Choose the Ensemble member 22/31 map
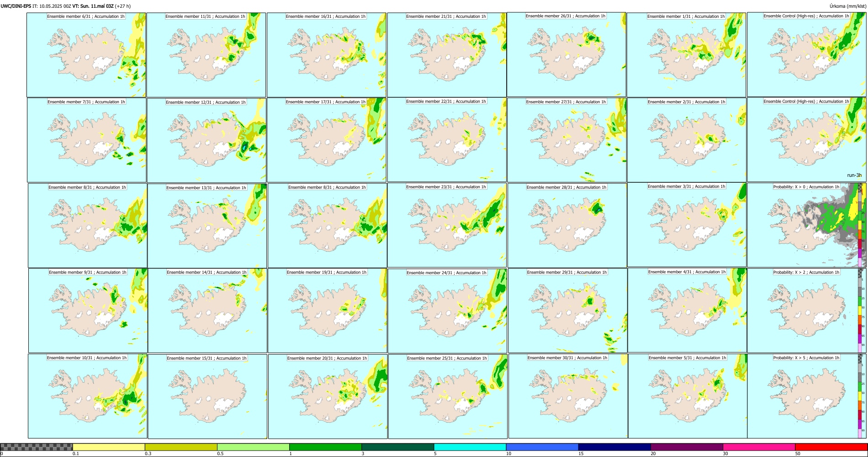Screen dimensions: 868x457 point(447,139)
